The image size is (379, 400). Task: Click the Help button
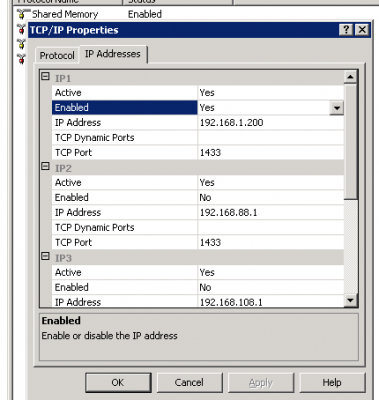(332, 382)
